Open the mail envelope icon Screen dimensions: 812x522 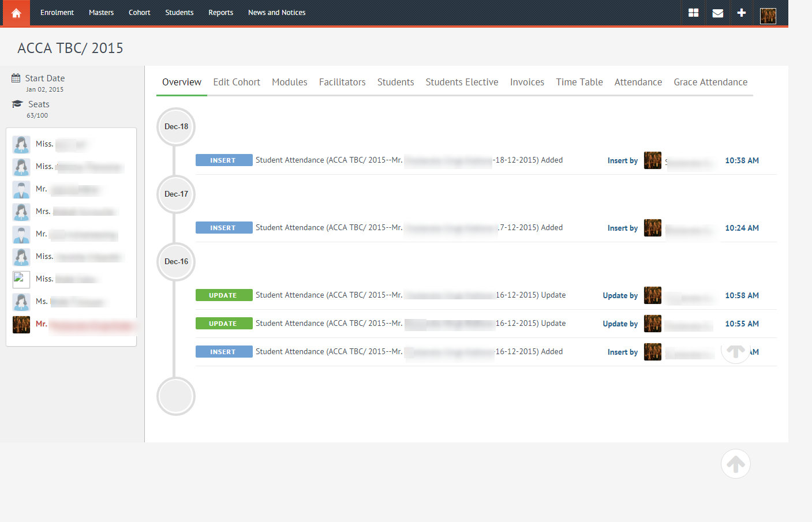718,13
